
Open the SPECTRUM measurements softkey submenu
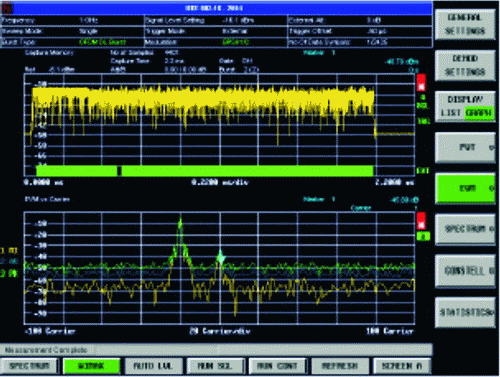[x=465, y=229]
